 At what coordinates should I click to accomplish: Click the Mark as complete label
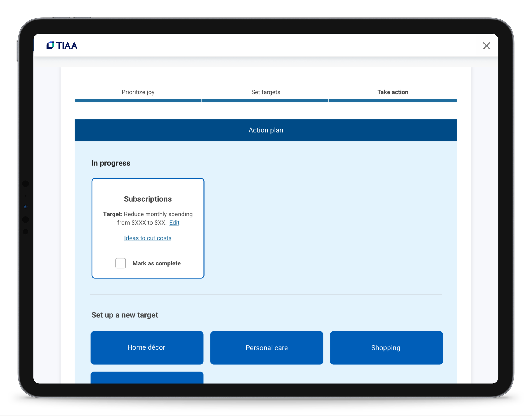coord(156,263)
